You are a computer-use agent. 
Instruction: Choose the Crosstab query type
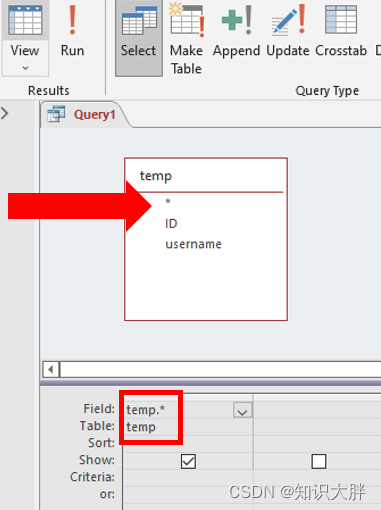(x=341, y=32)
